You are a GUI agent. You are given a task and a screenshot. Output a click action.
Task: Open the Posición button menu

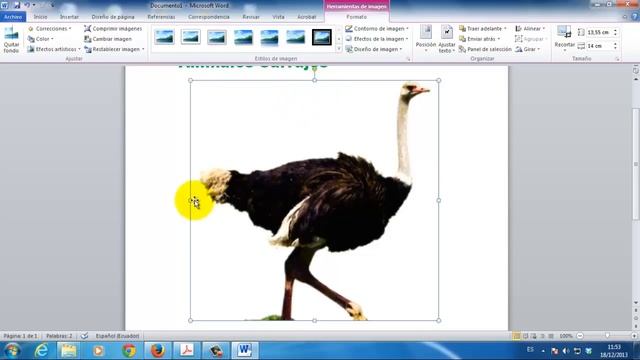(426, 39)
